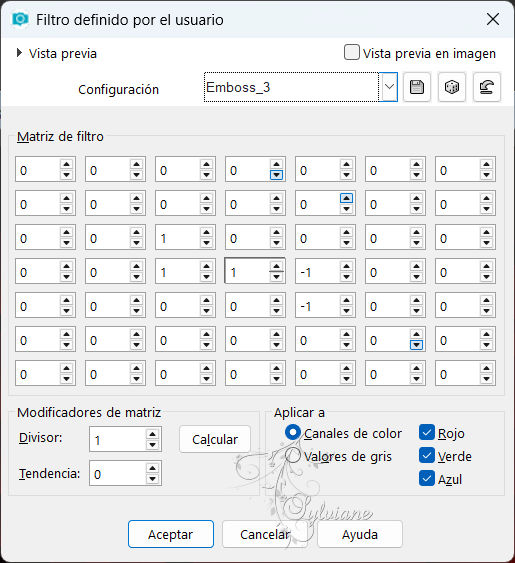
Task: Toggle the Verde channel checkbox
Action: [427, 456]
